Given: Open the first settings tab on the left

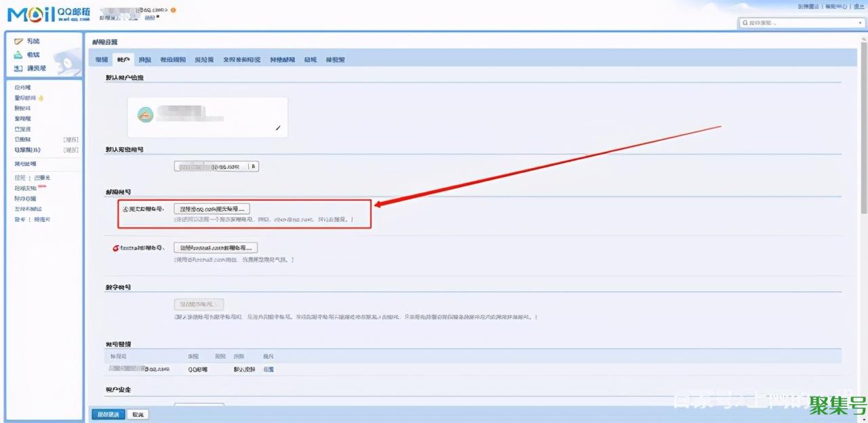Looking at the screenshot, I should click(x=102, y=60).
